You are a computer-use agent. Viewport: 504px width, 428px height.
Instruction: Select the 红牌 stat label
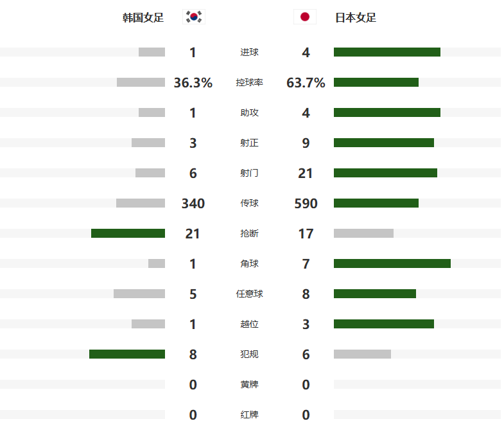[x=249, y=415]
